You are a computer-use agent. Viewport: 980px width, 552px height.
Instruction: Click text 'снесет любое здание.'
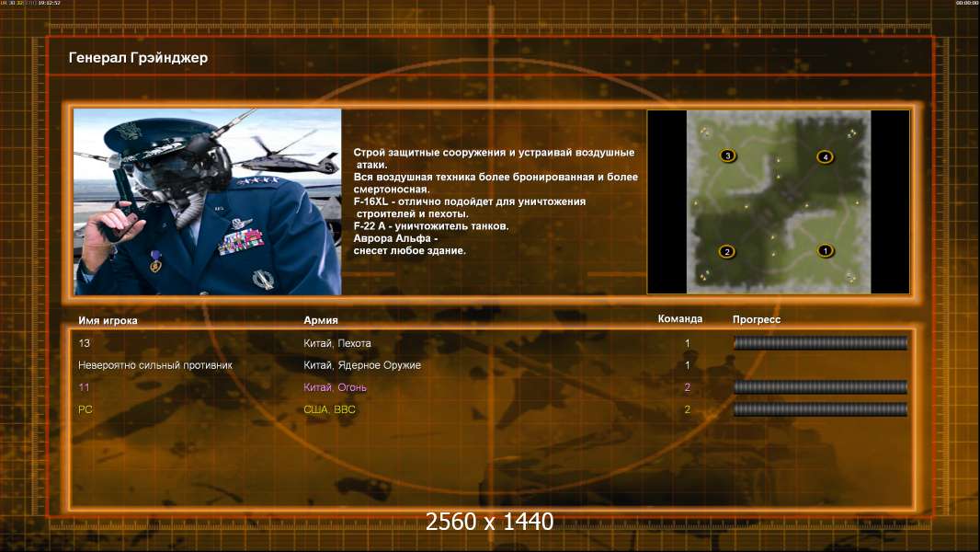pyautogui.click(x=410, y=250)
